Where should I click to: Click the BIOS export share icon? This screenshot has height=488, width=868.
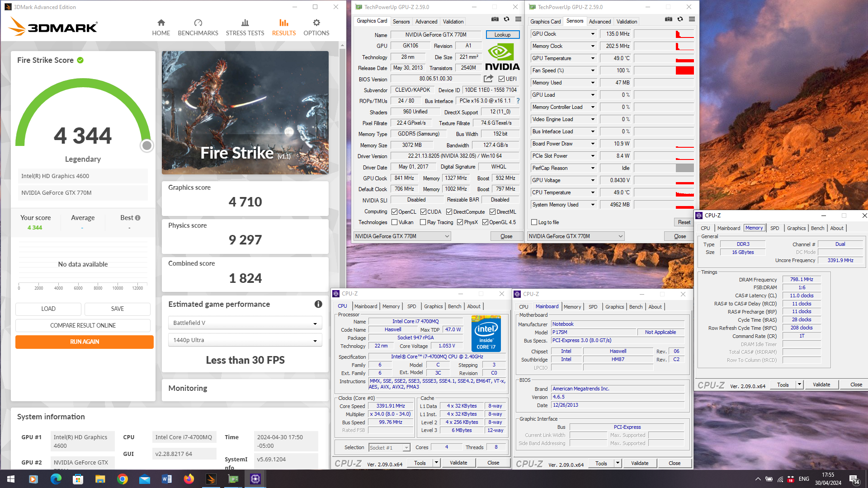click(488, 79)
